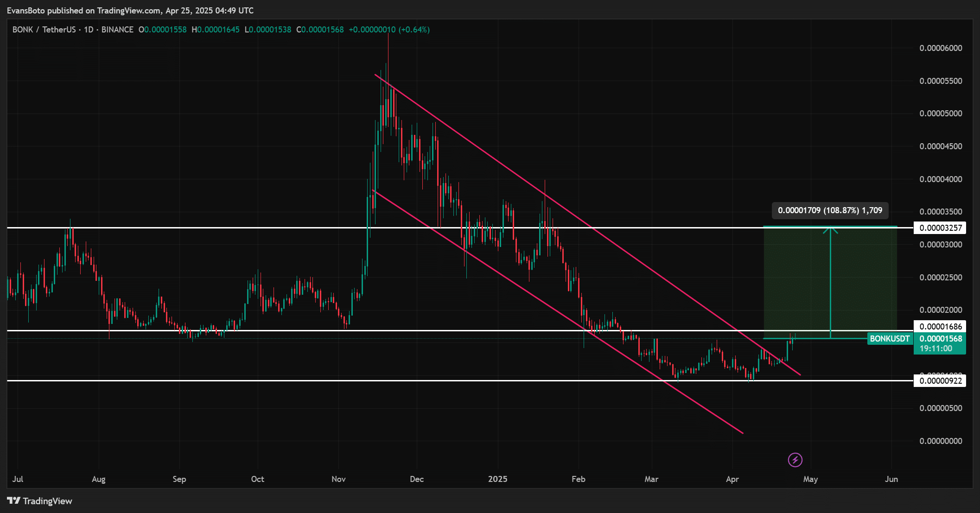Click the 19:11:00 candle countdown timer

(936, 348)
